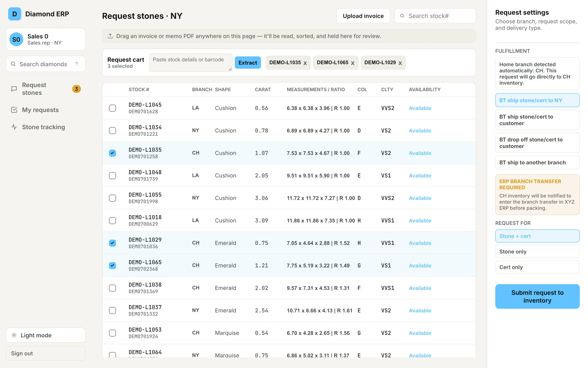Toggle the Light mode button
The height and width of the screenshot is (368, 588).
click(46, 335)
